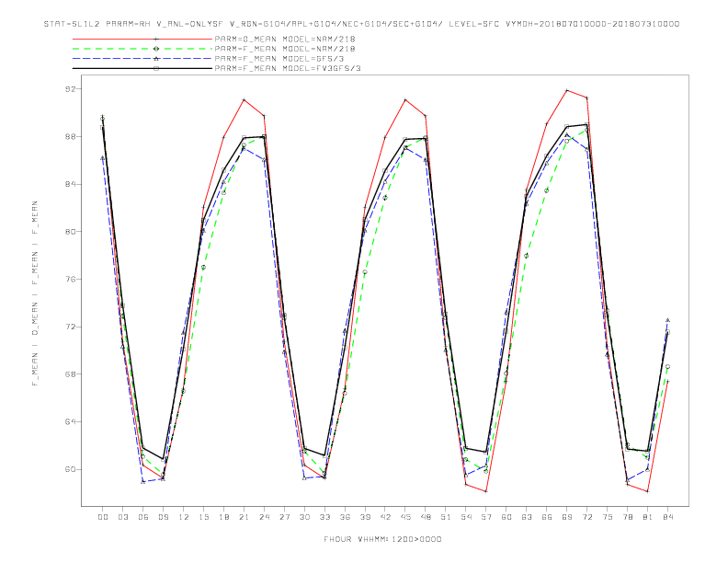The image size is (728, 563).
Task: Click x-axis forecast hour label 69
Action: click(x=567, y=517)
